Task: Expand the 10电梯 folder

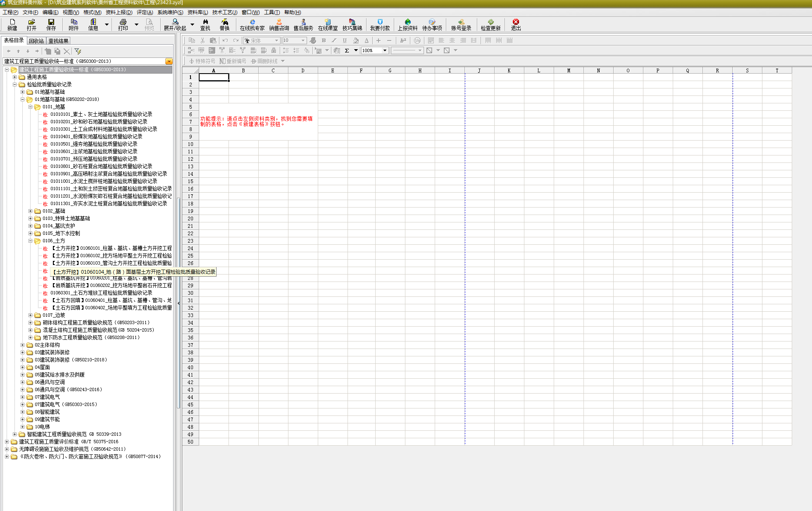Action: [x=23, y=427]
